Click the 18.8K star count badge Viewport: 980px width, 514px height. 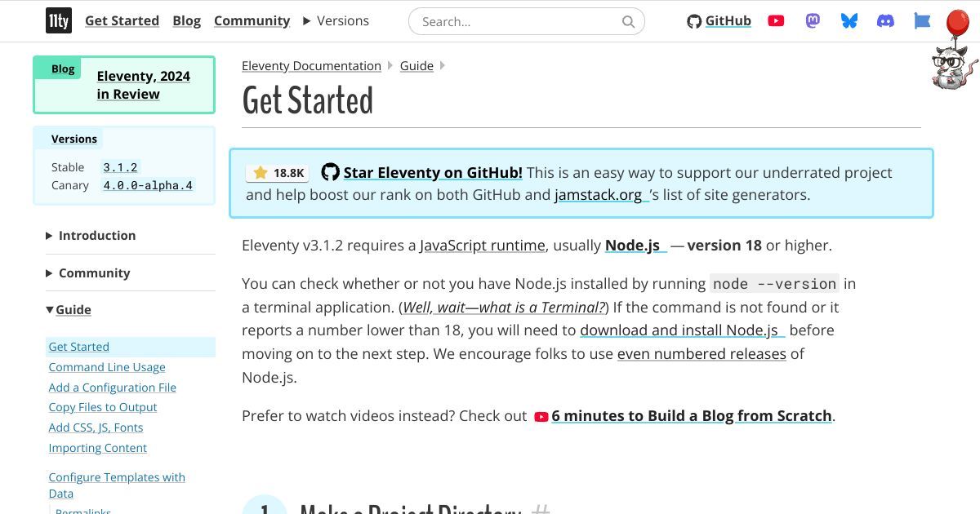click(278, 173)
